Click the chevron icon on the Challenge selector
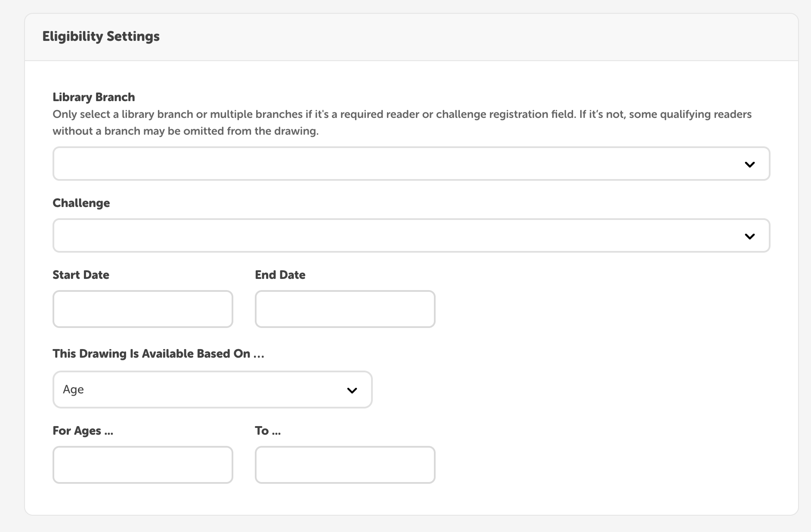811x532 pixels. (x=750, y=236)
